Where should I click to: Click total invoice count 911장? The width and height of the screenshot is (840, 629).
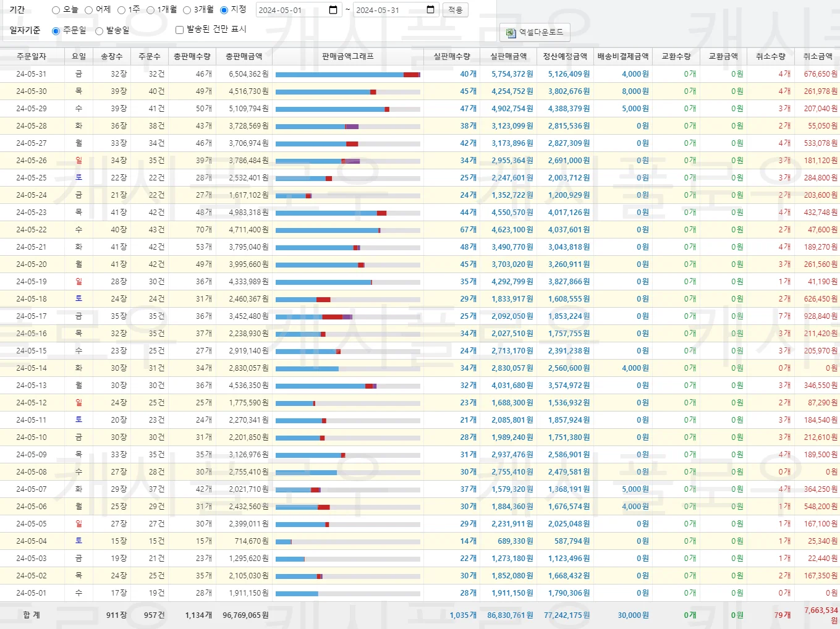[x=117, y=615]
